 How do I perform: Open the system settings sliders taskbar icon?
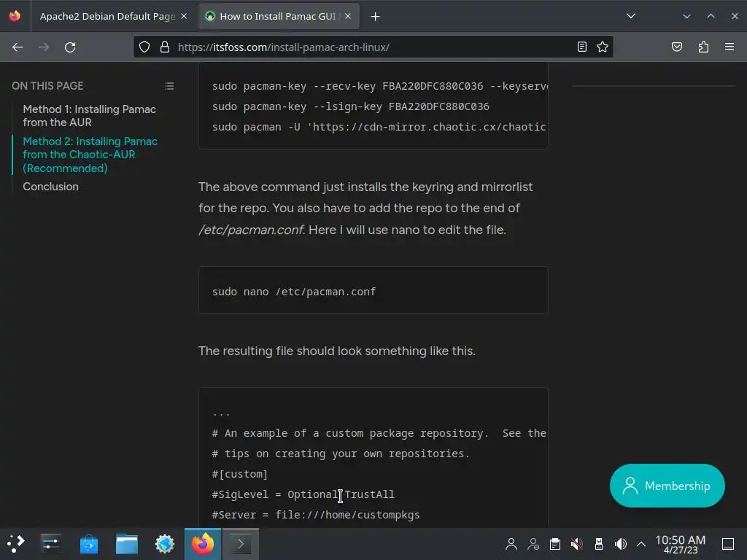(x=50, y=544)
